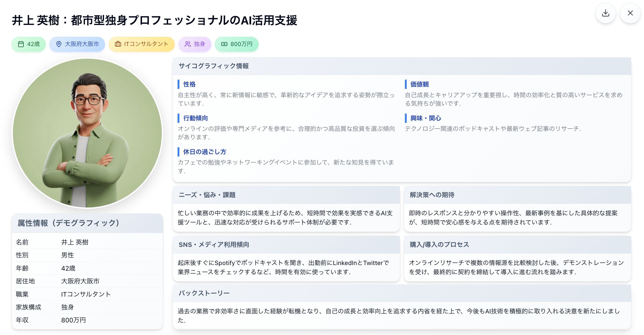The height and width of the screenshot is (335, 644).
Task: Click the map pin icon on location badge
Action: (59, 44)
